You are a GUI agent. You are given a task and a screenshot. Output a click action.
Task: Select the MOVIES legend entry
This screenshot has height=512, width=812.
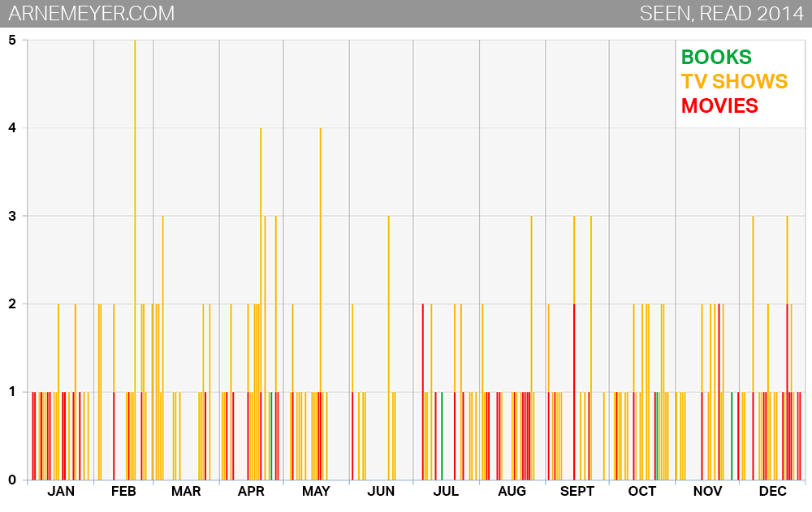(x=719, y=105)
